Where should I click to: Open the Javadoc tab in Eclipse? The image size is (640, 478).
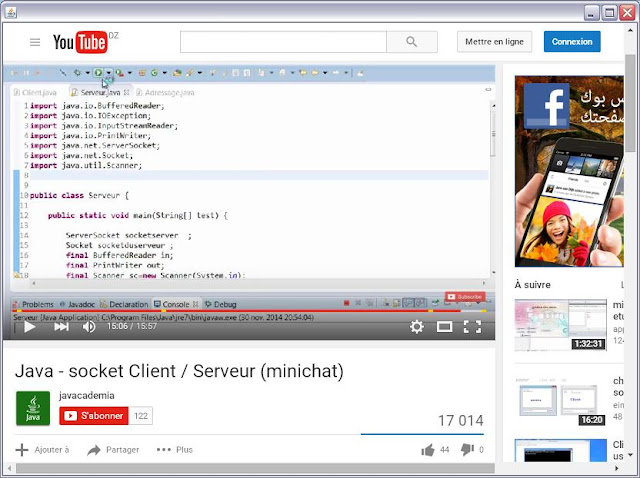[x=77, y=304]
